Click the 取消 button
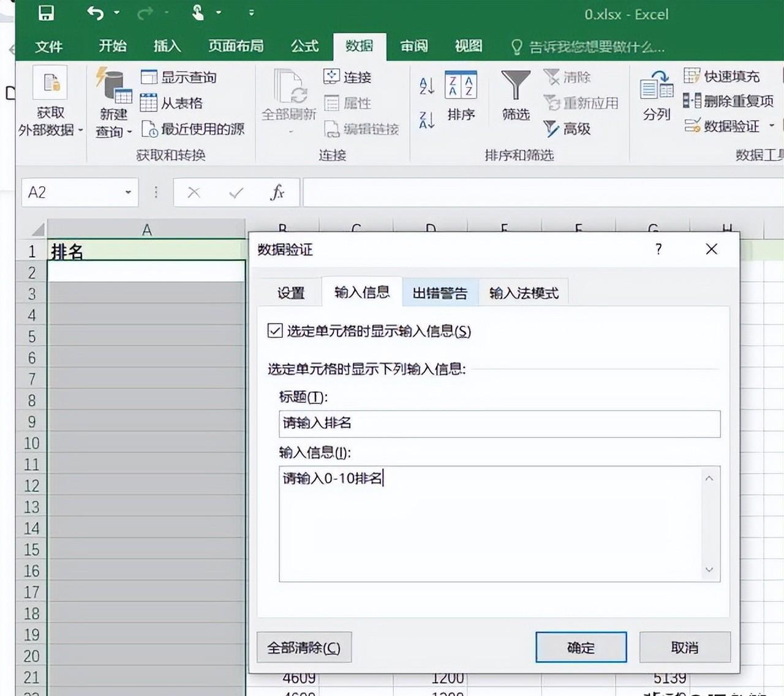Image resolution: width=784 pixels, height=696 pixels. (685, 648)
